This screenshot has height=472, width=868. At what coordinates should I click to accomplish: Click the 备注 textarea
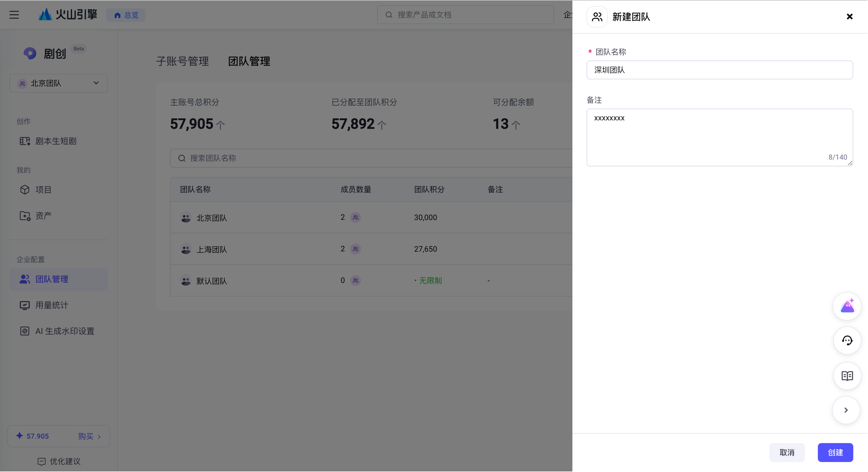coord(719,138)
